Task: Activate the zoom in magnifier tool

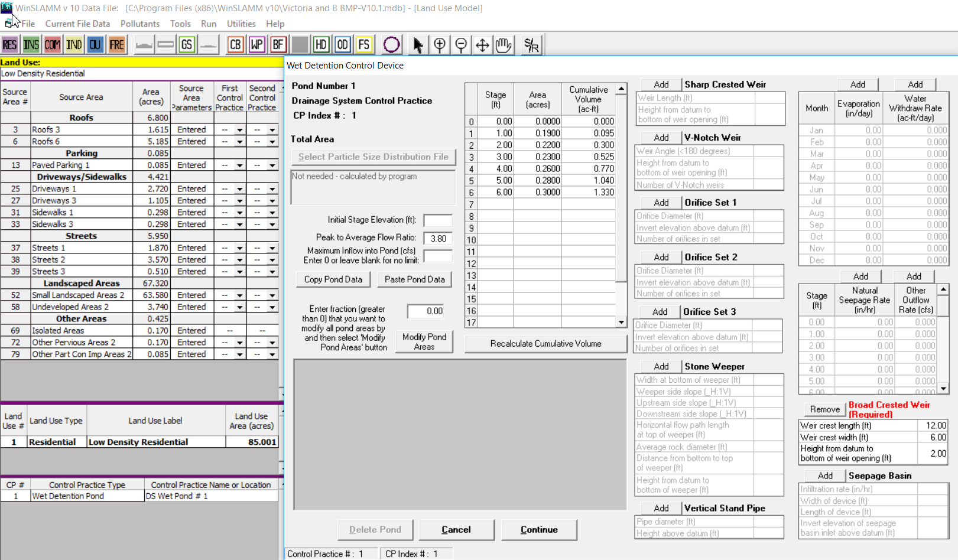Action: point(440,44)
